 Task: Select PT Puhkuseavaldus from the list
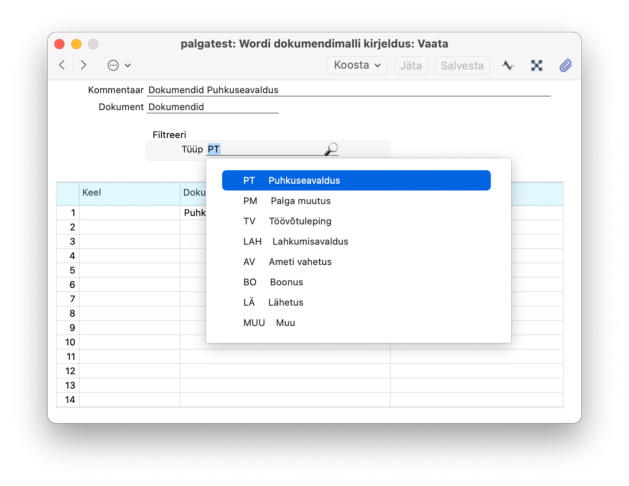tap(356, 180)
